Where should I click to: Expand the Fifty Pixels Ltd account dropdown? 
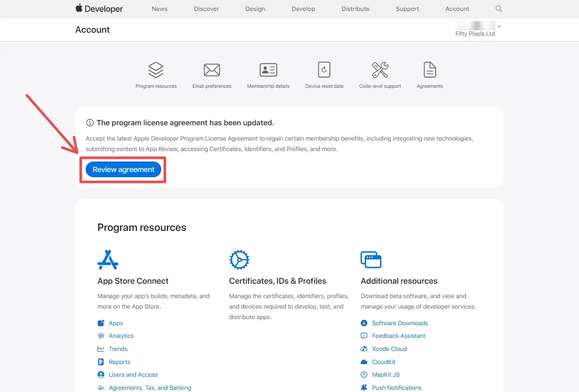[499, 27]
